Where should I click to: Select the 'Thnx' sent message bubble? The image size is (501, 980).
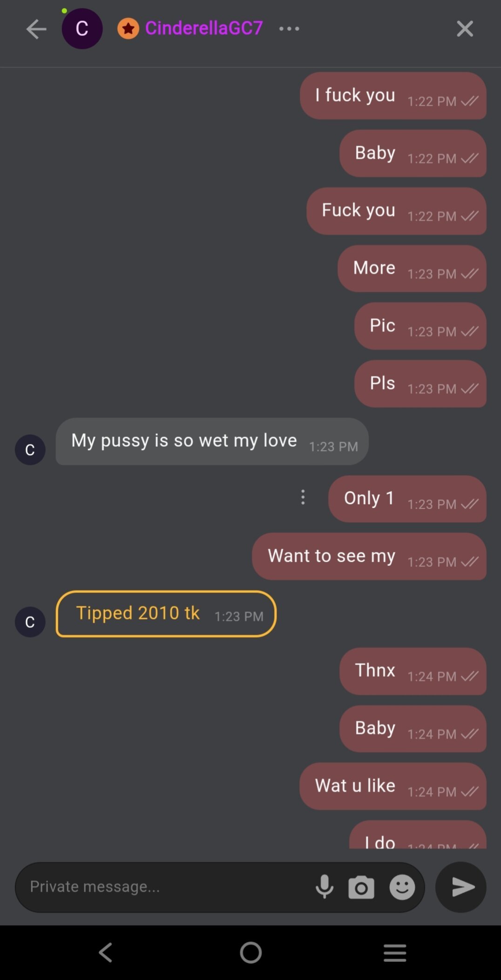413,671
